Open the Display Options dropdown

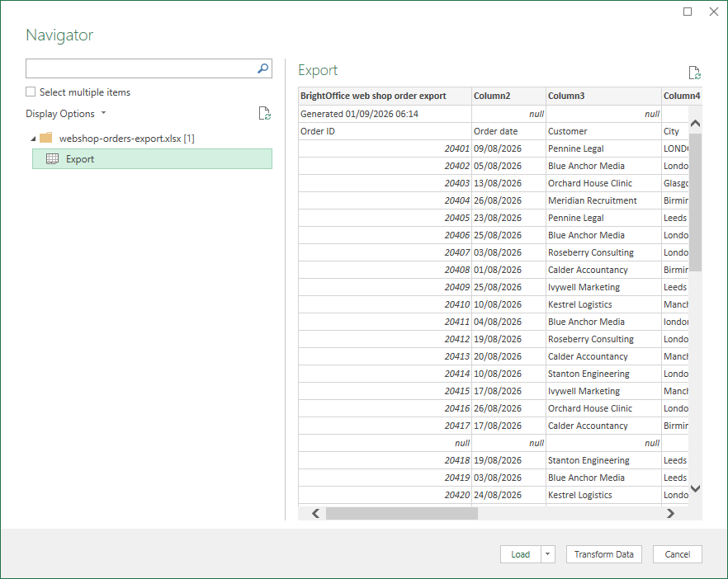66,114
